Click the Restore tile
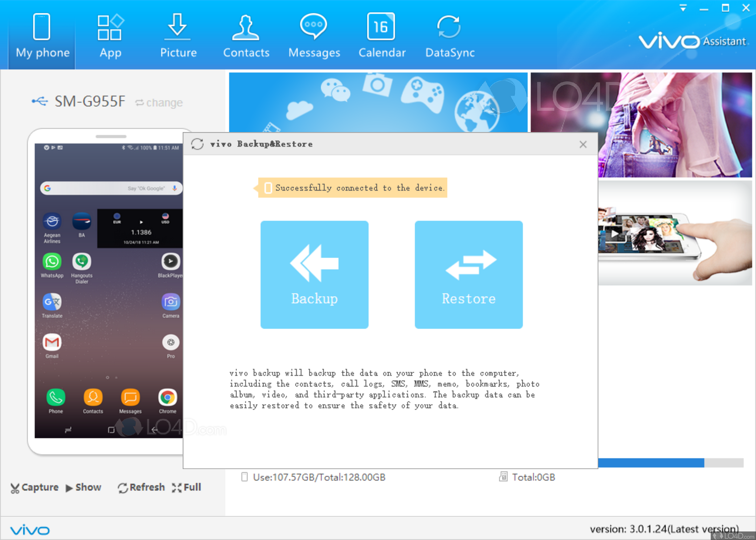The height and width of the screenshot is (540, 756). [468, 275]
